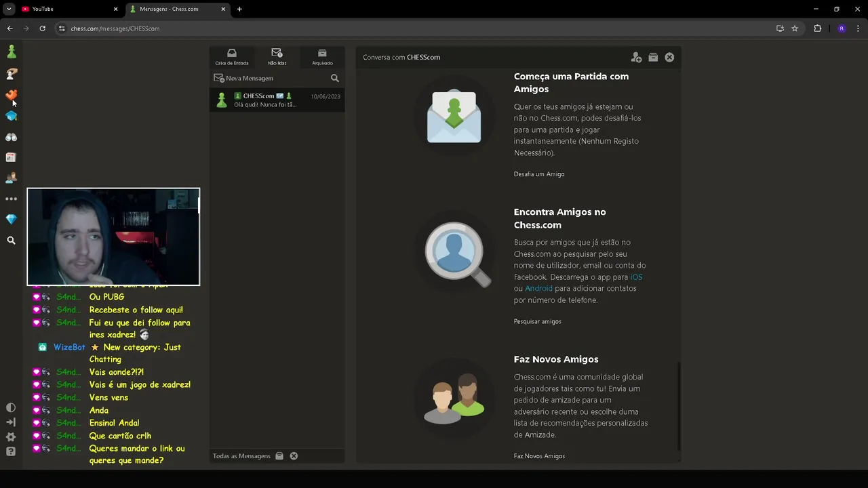The height and width of the screenshot is (488, 868).
Task: Open the Watch binoculars icon
Action: point(11,137)
